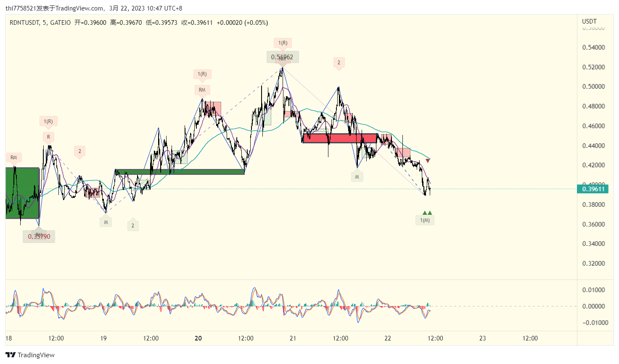
Task: Click the date 19 on the time axis
Action: (x=103, y=338)
